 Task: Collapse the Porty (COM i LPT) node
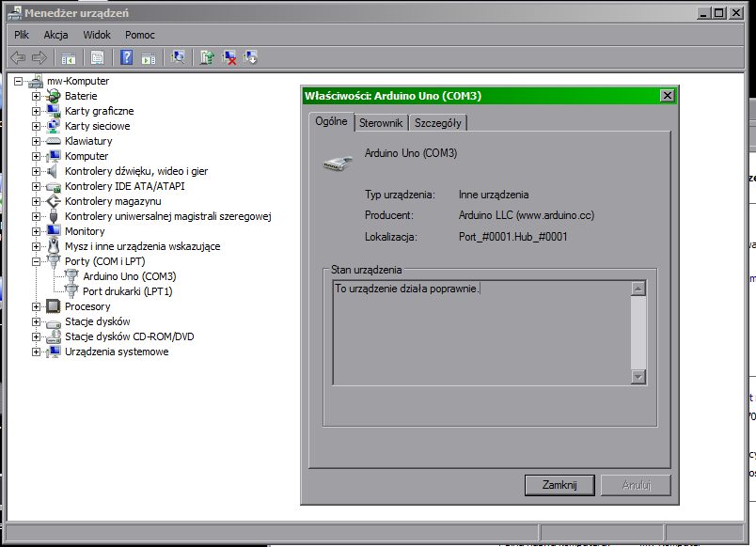pos(37,261)
